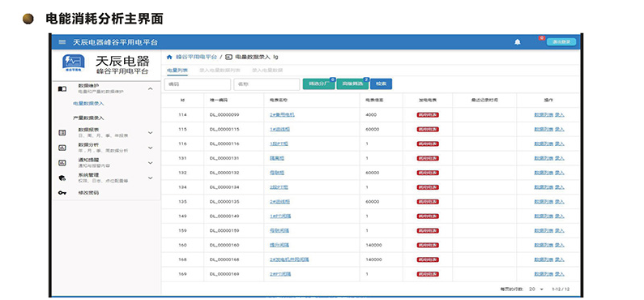The height and width of the screenshot is (300, 644).
Task: Click the red 耗用电表 tag in row 159
Action: 428,230
